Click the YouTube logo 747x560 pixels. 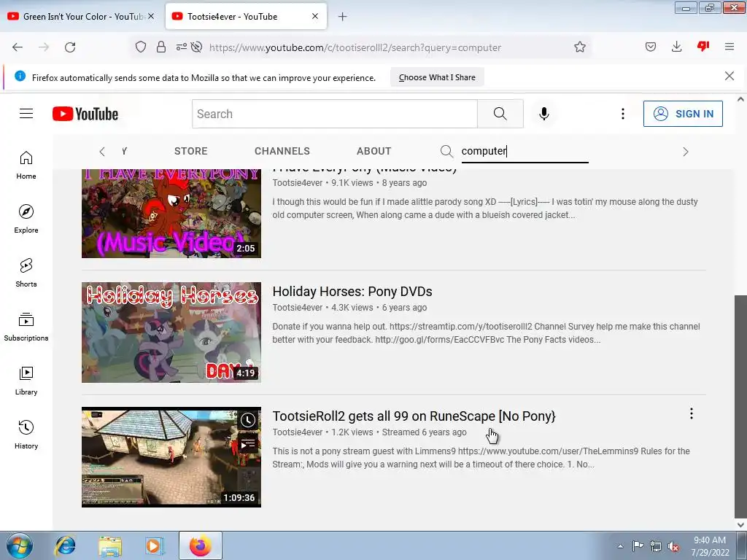[x=85, y=114]
